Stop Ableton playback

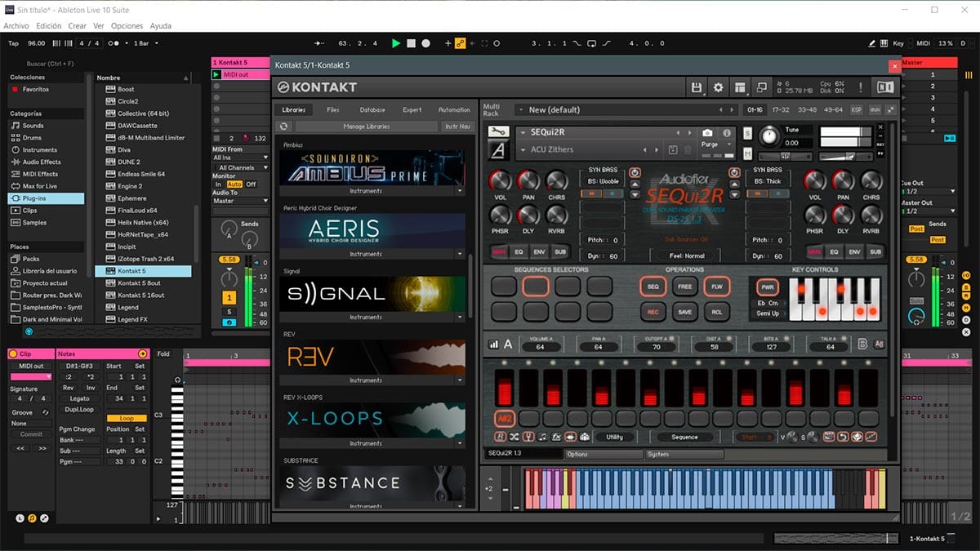click(x=411, y=43)
